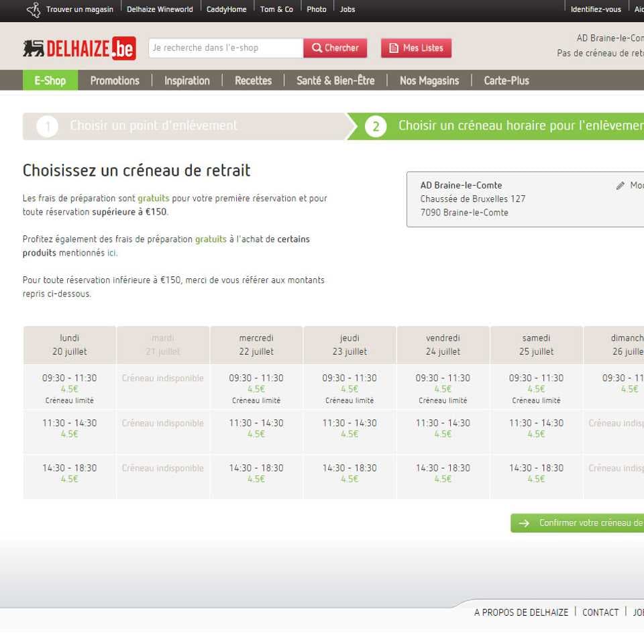Screen dimensions: 644x644
Task: Click the heading Choisissez un créneau de retrait
Action: [136, 170]
